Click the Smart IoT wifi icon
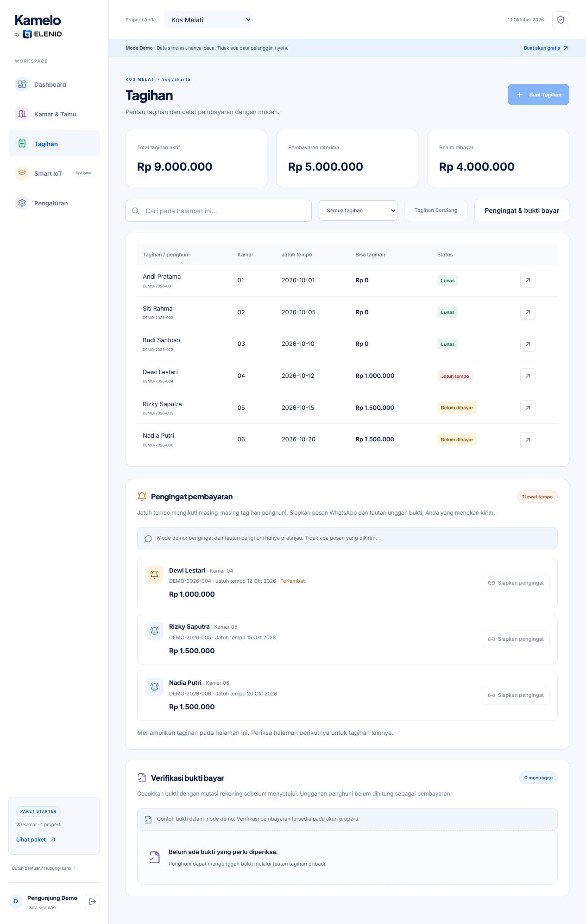This screenshot has height=924, width=586. click(x=22, y=173)
